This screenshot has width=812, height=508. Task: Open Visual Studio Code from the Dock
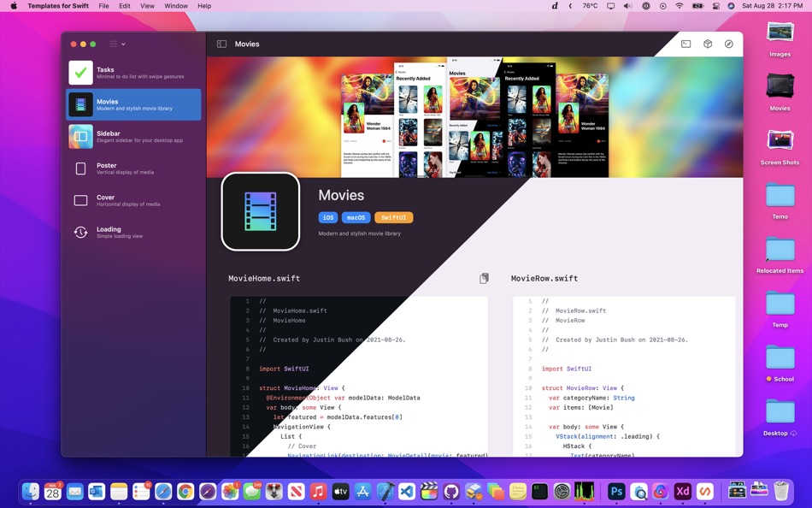pos(407,491)
